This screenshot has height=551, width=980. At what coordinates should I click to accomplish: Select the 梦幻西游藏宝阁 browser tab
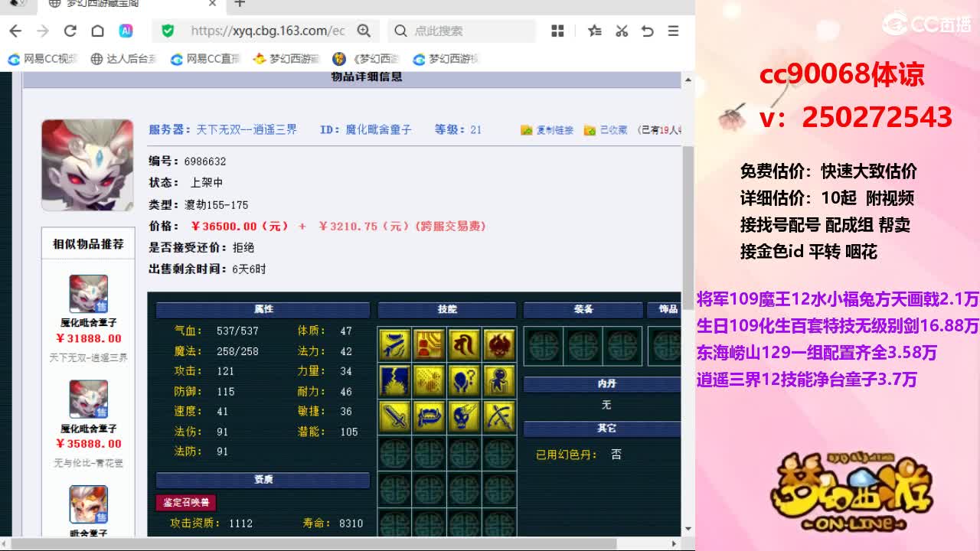[130, 4]
